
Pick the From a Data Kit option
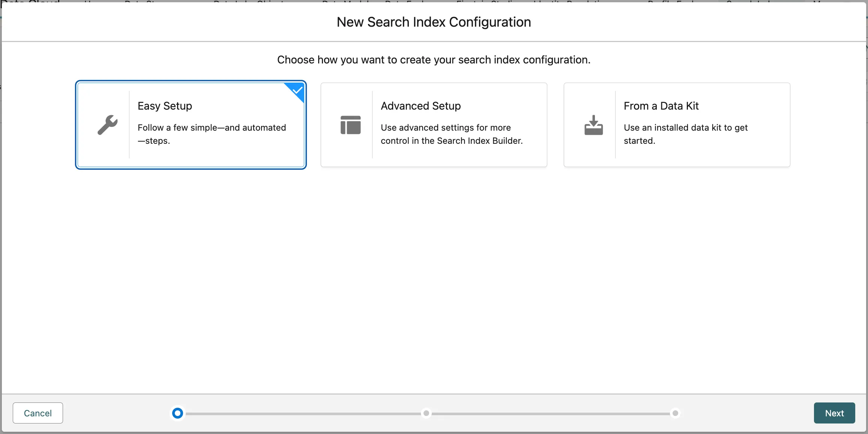coord(661,106)
